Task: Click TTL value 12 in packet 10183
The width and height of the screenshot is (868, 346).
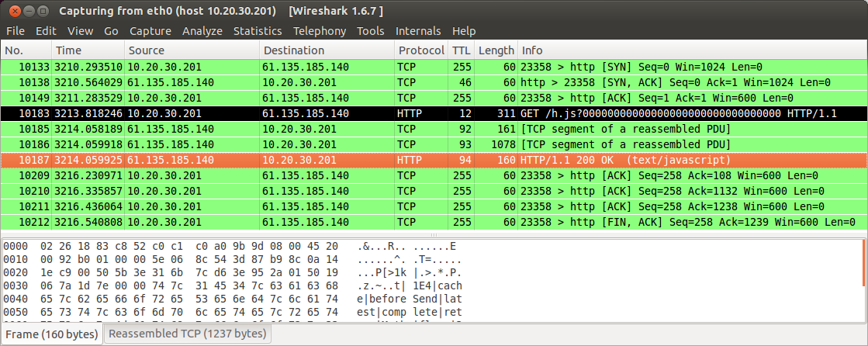Action: point(465,113)
